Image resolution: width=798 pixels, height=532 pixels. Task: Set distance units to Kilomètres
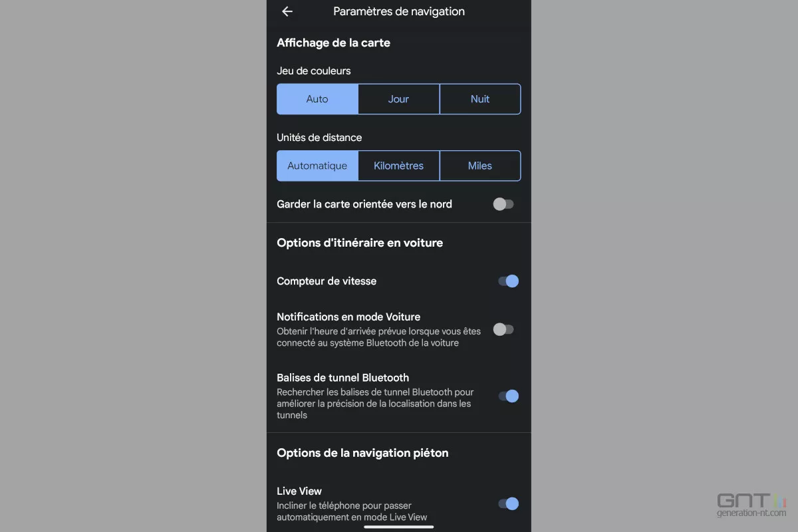pyautogui.click(x=398, y=166)
